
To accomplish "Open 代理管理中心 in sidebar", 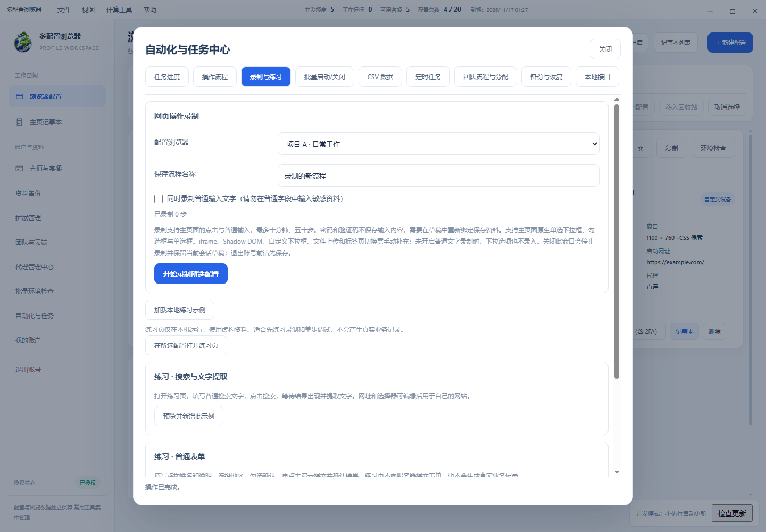I will click(35, 267).
